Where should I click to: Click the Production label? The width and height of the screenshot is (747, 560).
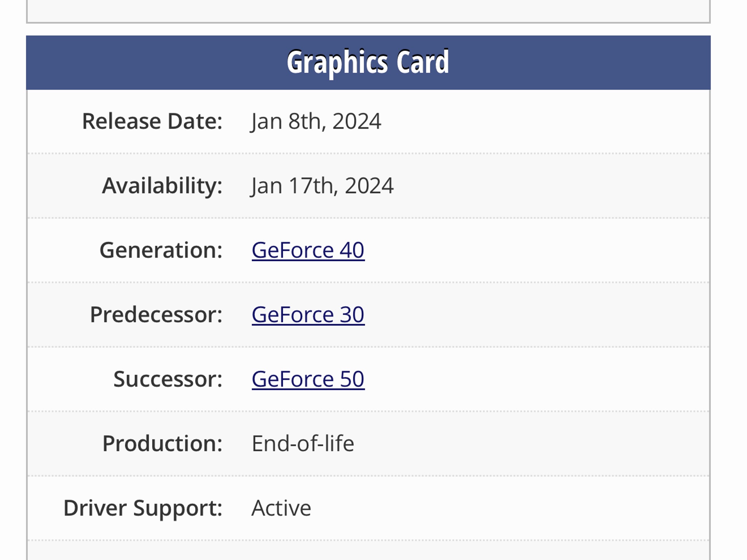point(162,444)
